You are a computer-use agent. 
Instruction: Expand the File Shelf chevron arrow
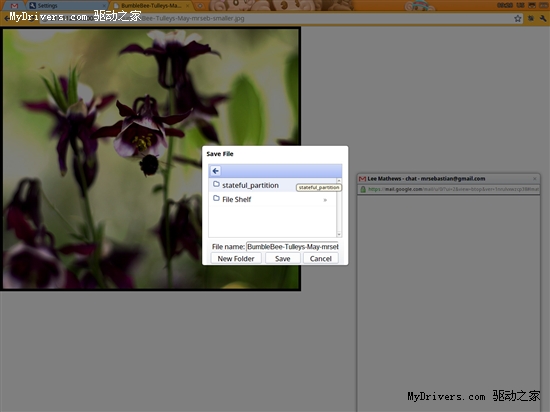(325, 200)
